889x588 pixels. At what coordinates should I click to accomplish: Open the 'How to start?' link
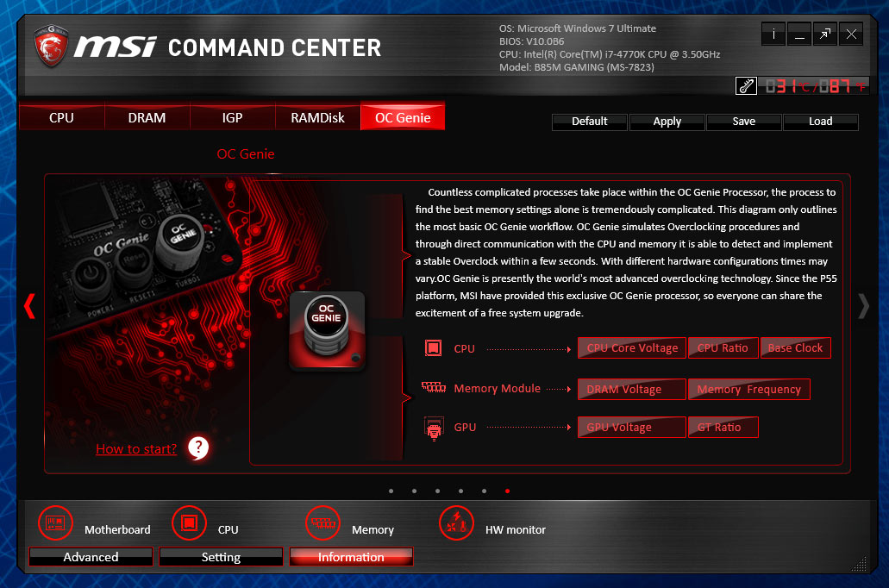[136, 449]
